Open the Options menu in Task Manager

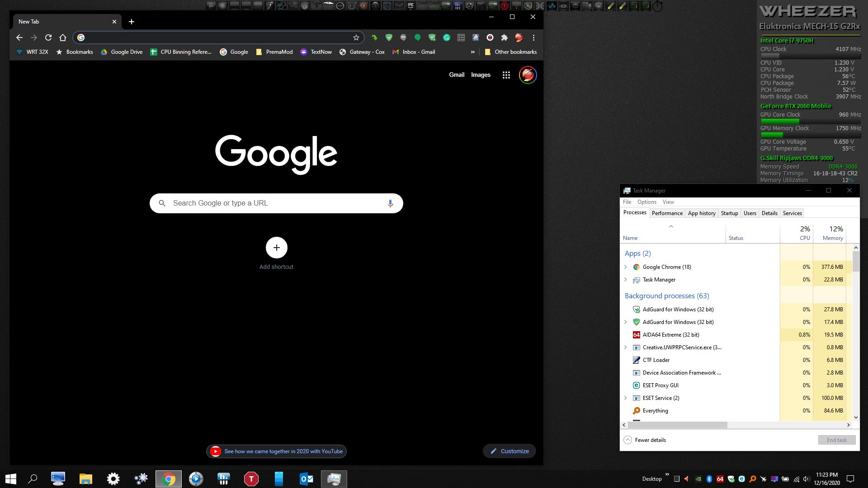coord(647,202)
